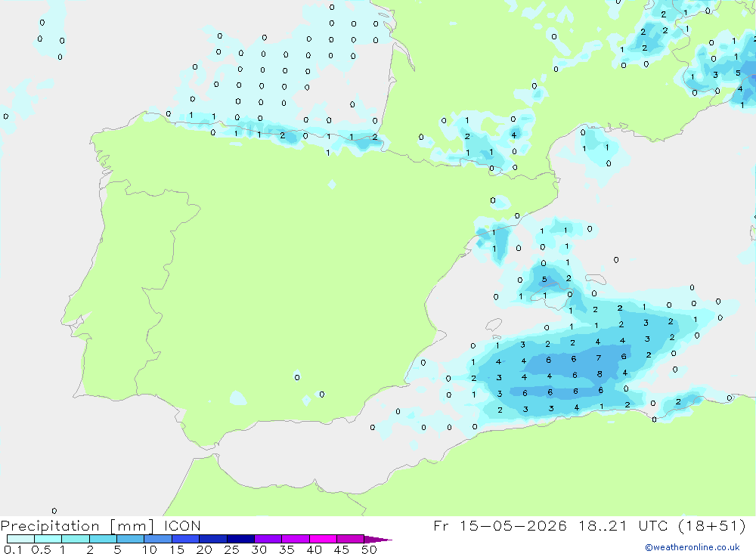Select the legend swatch between 45 and 50
The image size is (756, 554).
pyautogui.click(x=351, y=539)
